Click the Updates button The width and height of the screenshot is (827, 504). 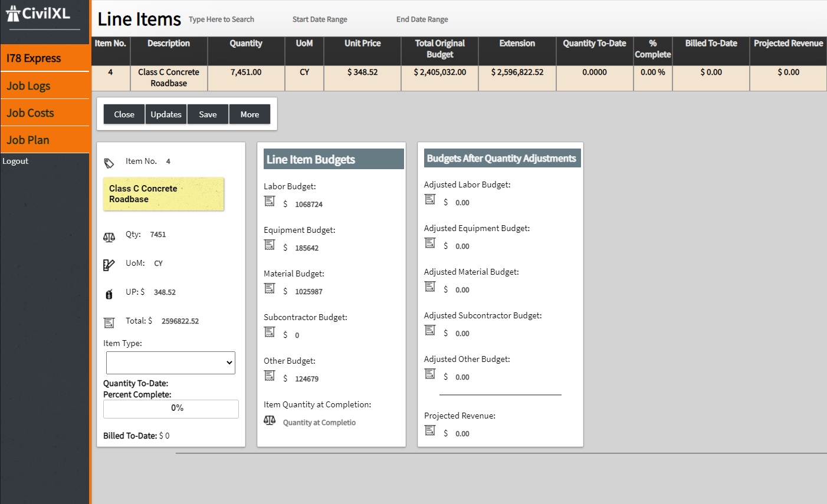(x=166, y=114)
